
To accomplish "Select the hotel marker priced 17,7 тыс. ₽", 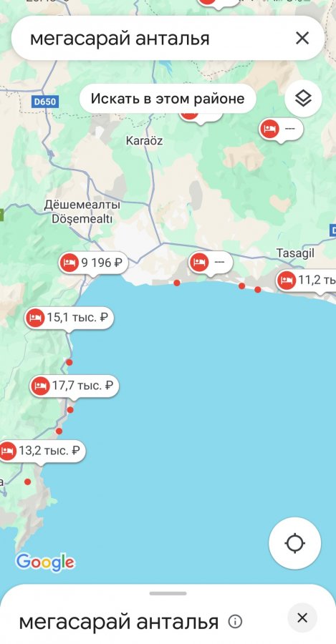I will [75, 386].
